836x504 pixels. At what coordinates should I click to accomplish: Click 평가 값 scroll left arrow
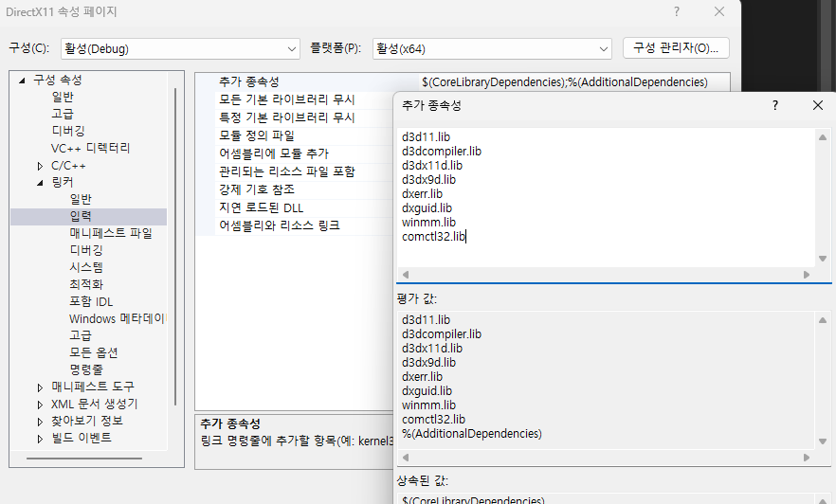click(406, 458)
